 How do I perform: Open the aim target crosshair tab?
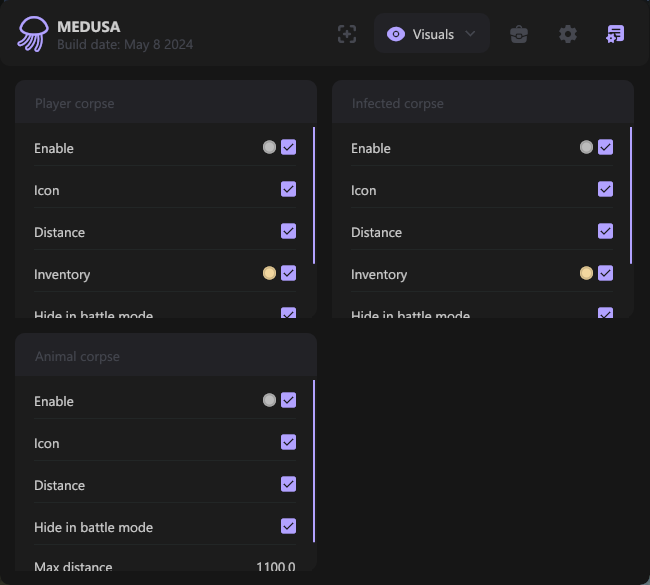click(346, 34)
